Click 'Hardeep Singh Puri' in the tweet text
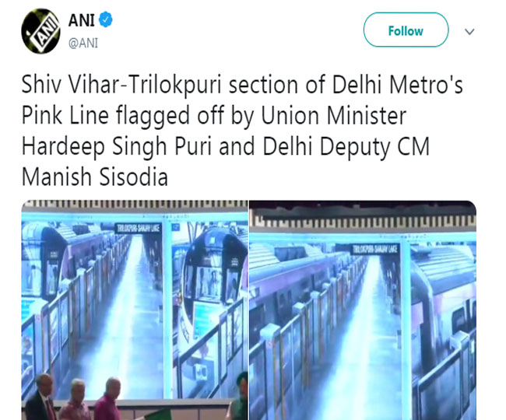This screenshot has width=506, height=420. (x=117, y=146)
